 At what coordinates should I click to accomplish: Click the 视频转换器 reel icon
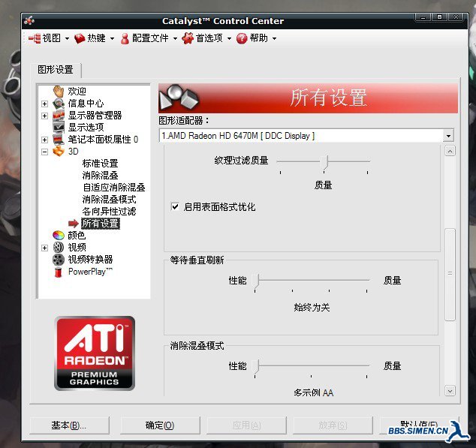coord(59,260)
